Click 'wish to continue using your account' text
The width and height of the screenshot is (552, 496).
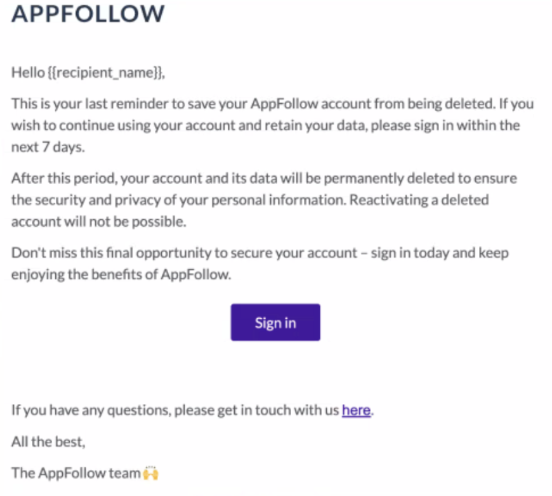pyautogui.click(x=123, y=126)
